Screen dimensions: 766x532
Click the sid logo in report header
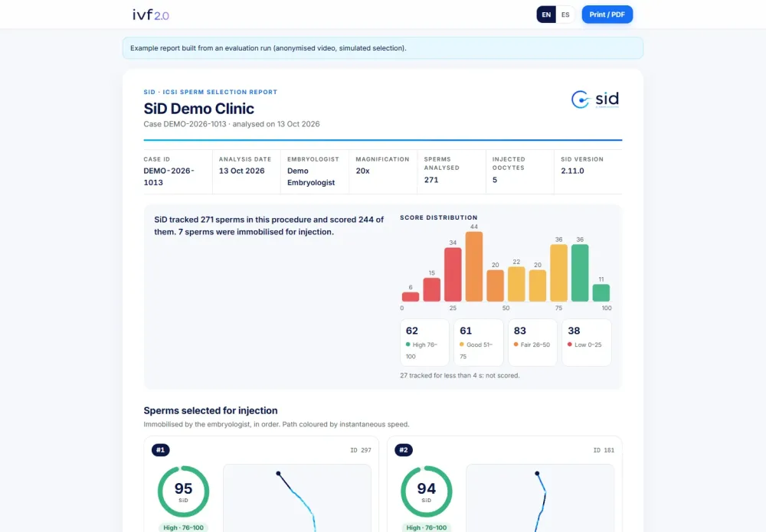(x=595, y=99)
